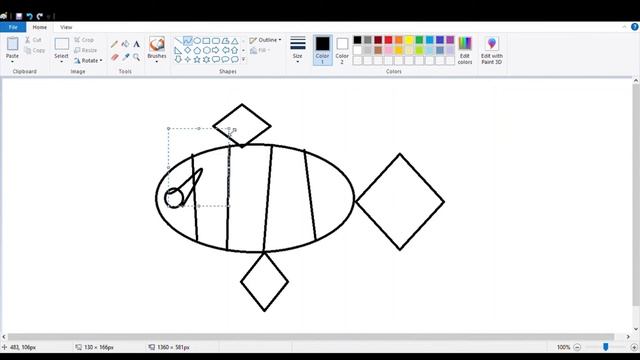This screenshot has width=640, height=360.
Task: Select the Fill with color bucket tool
Action: click(x=126, y=44)
